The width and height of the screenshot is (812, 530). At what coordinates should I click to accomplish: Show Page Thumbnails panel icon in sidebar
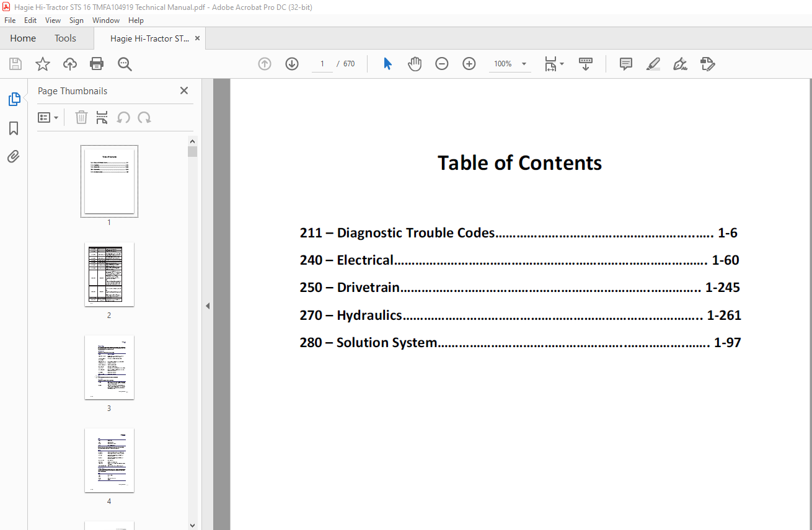[x=14, y=99]
